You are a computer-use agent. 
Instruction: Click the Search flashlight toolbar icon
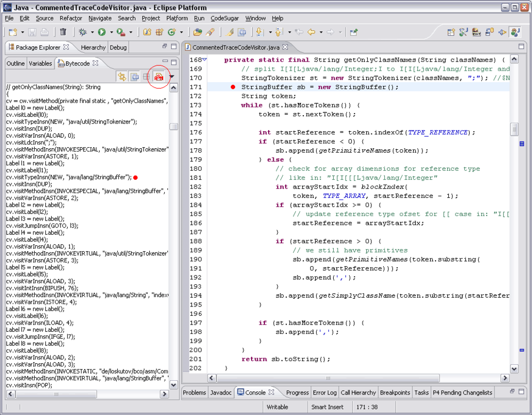click(210, 33)
